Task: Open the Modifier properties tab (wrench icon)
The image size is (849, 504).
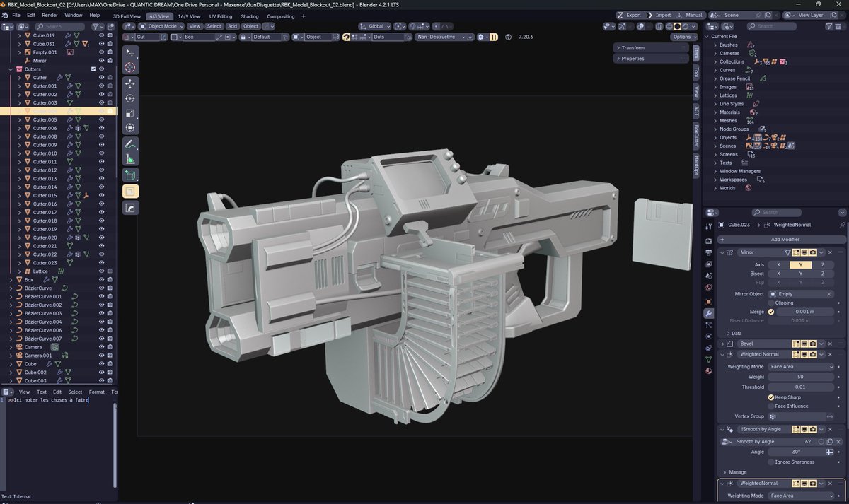Action: 710,314
